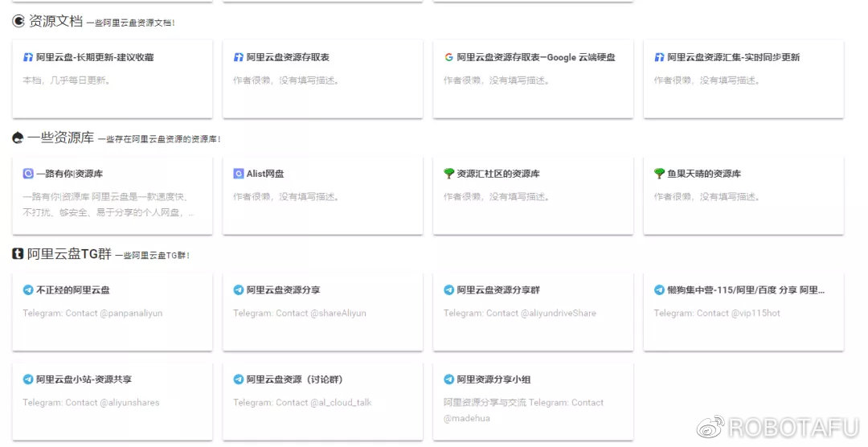This screenshot has width=868, height=447.
Task: Click the 阿里云盘TG群 section heading
Action: tap(69, 254)
